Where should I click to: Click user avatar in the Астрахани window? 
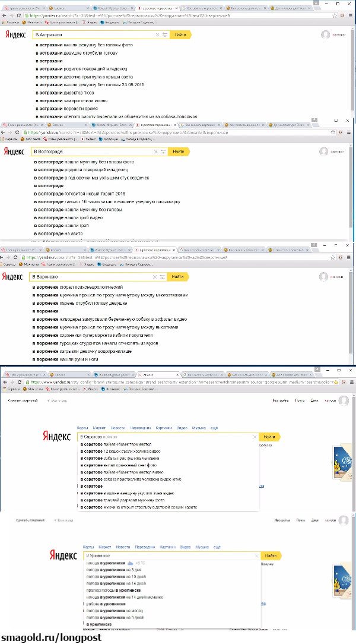[x=326, y=35]
